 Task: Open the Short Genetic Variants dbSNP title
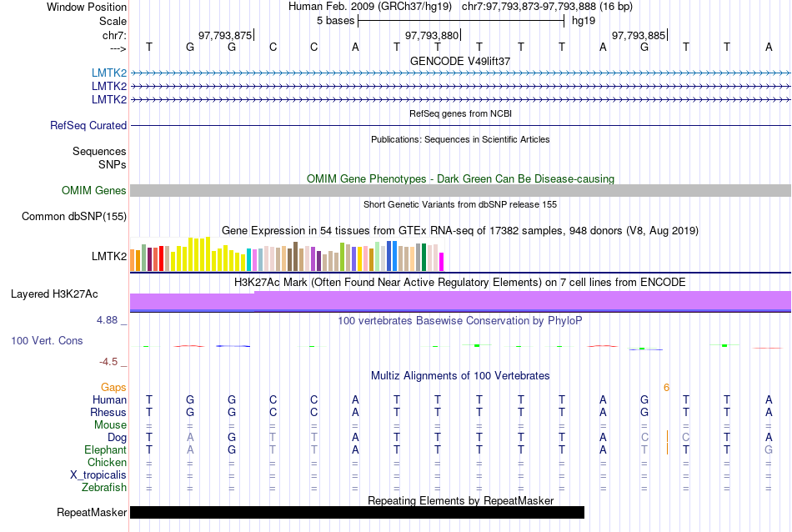pos(460,204)
